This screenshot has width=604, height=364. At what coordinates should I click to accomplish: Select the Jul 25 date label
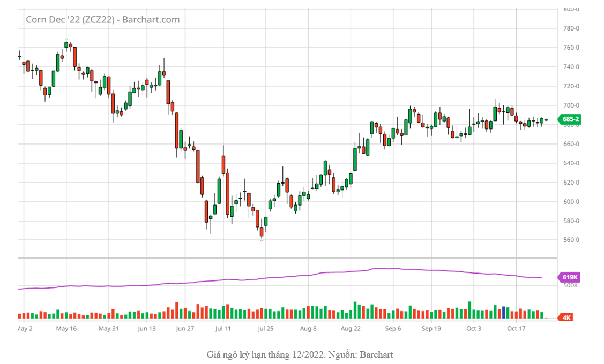pos(265,328)
